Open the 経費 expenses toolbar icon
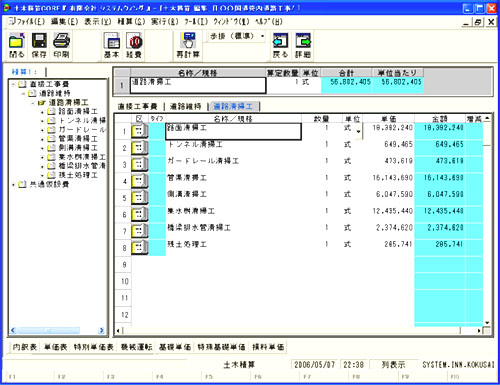 pos(134,41)
